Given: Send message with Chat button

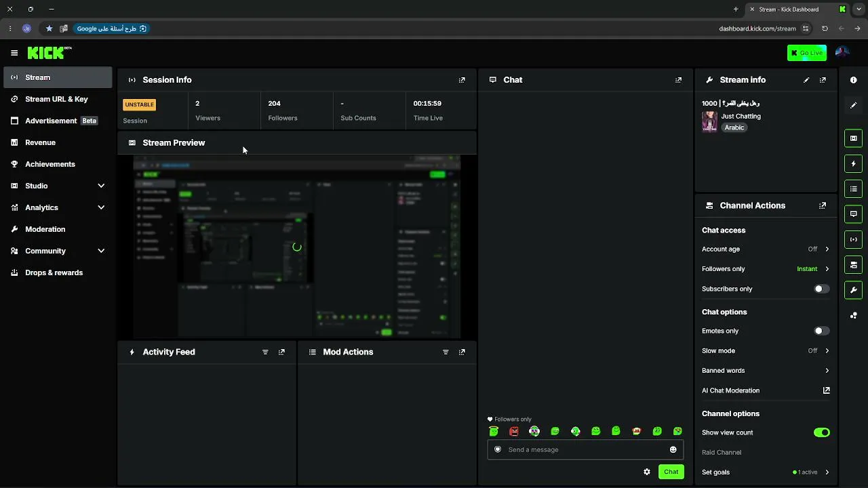Looking at the screenshot, I should pyautogui.click(x=671, y=472).
